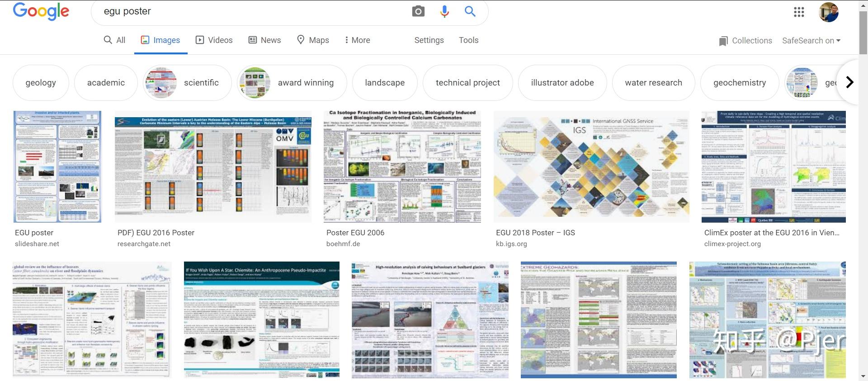Click the 'EGU 2018 Poster – IGS' title

tap(535, 233)
